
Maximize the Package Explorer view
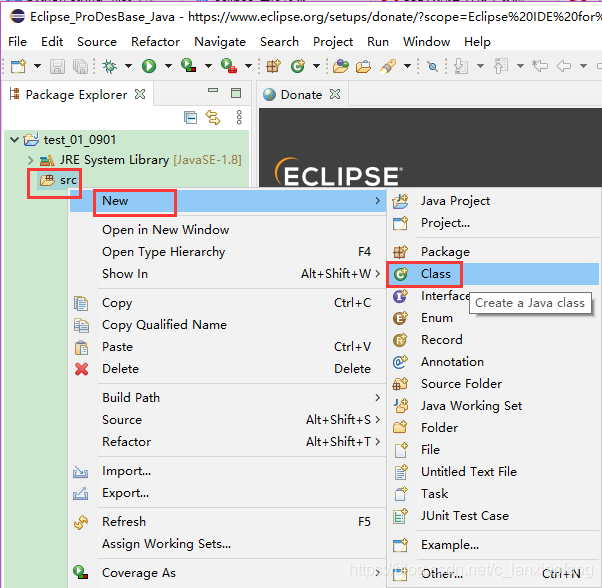[x=236, y=92]
